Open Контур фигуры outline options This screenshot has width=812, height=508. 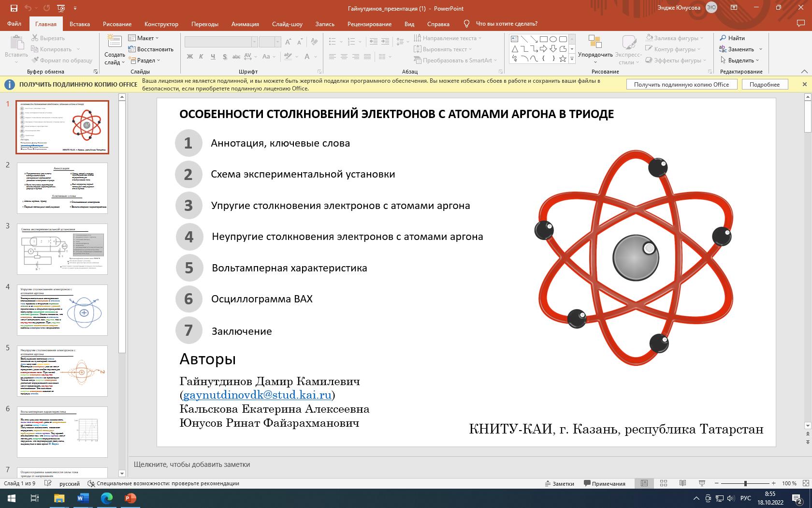(673, 49)
